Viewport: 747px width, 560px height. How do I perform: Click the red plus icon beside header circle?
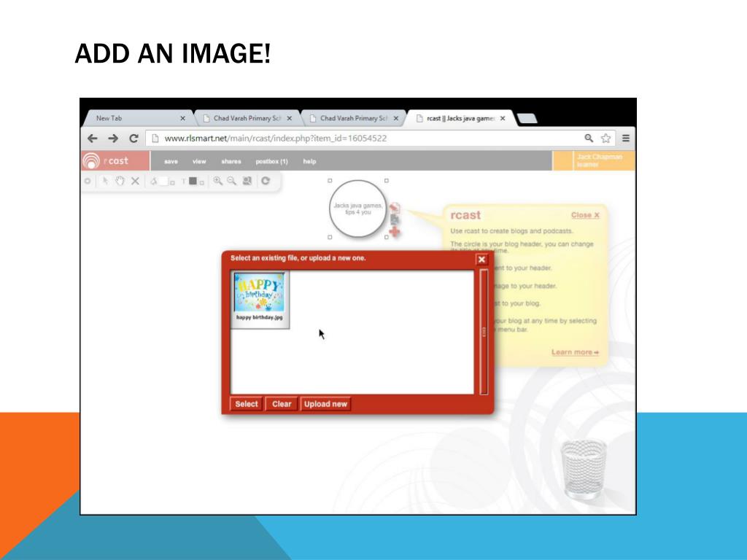(x=395, y=232)
